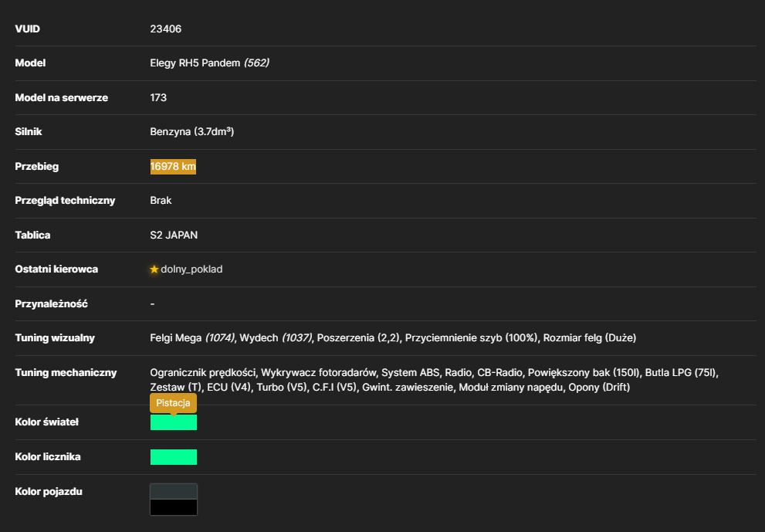Click the Model na serwerze row label

point(62,97)
